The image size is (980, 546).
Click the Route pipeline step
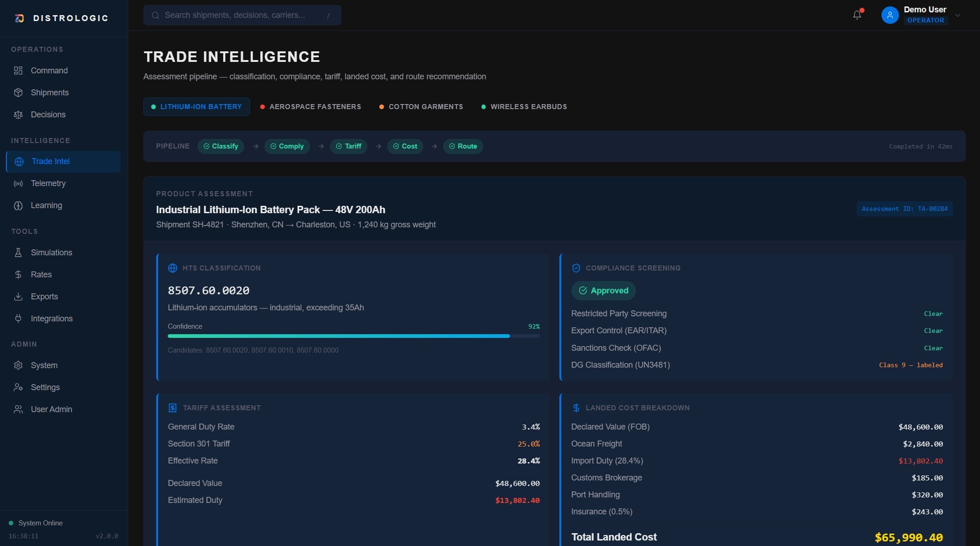click(x=463, y=146)
